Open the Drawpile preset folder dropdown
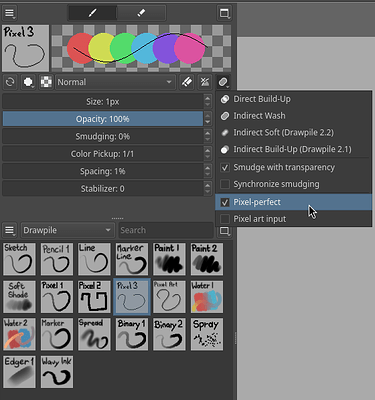This screenshot has width=375, height=400. point(67,230)
